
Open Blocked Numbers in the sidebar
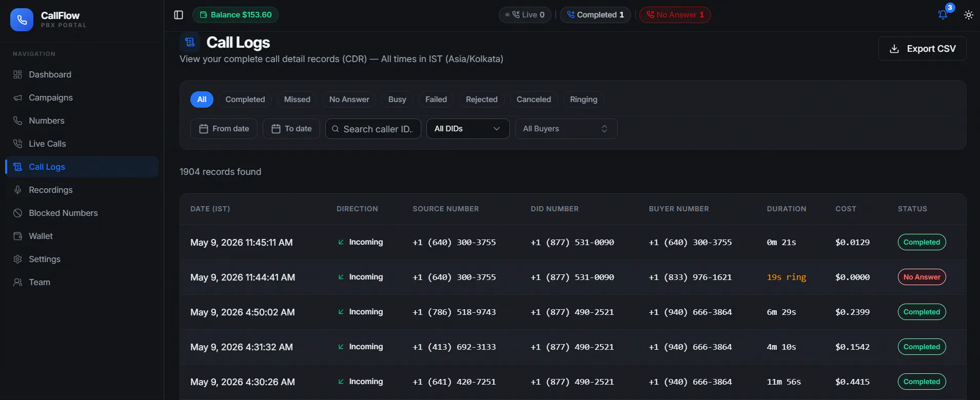click(82, 213)
